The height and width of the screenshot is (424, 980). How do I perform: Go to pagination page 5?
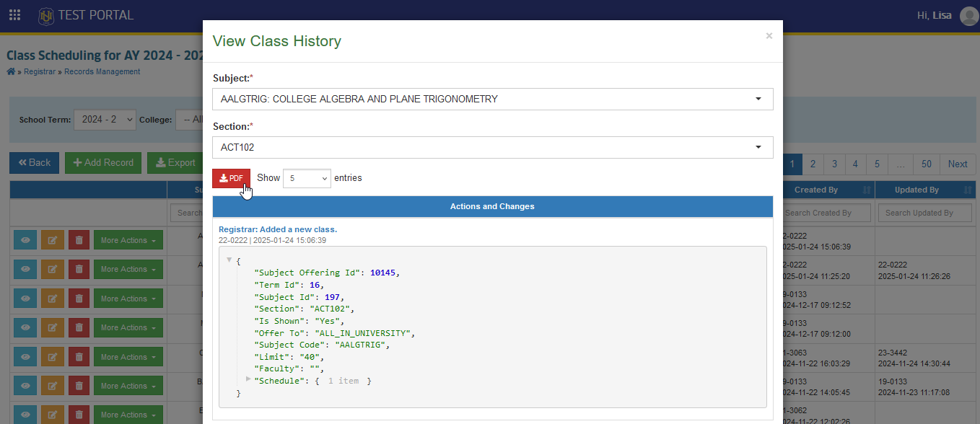pos(877,164)
